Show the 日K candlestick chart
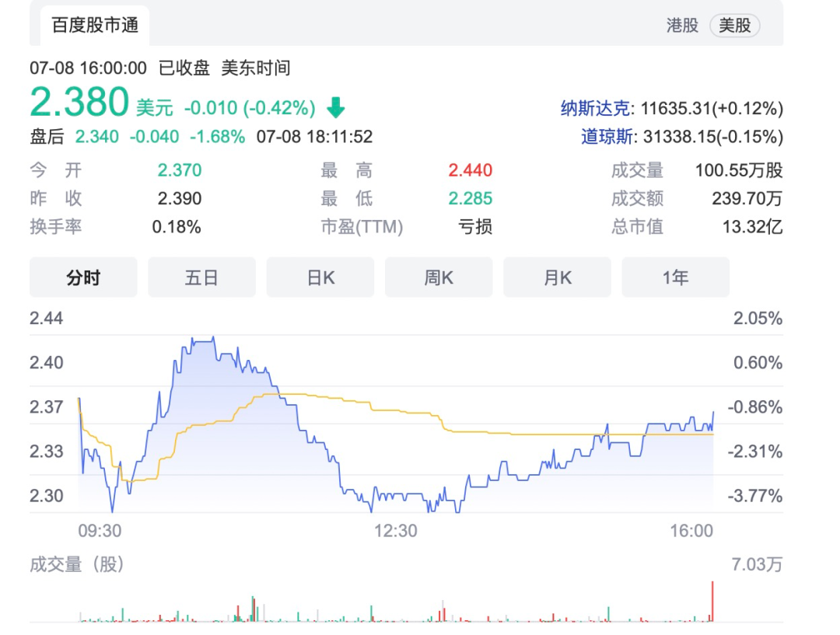Screen dimensions: 840x635 point(320,277)
